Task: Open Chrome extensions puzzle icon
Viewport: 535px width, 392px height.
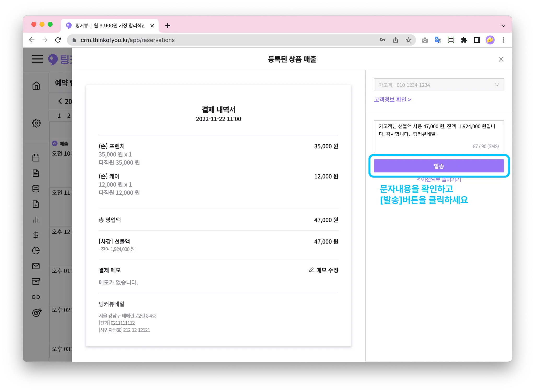Action: [464, 40]
